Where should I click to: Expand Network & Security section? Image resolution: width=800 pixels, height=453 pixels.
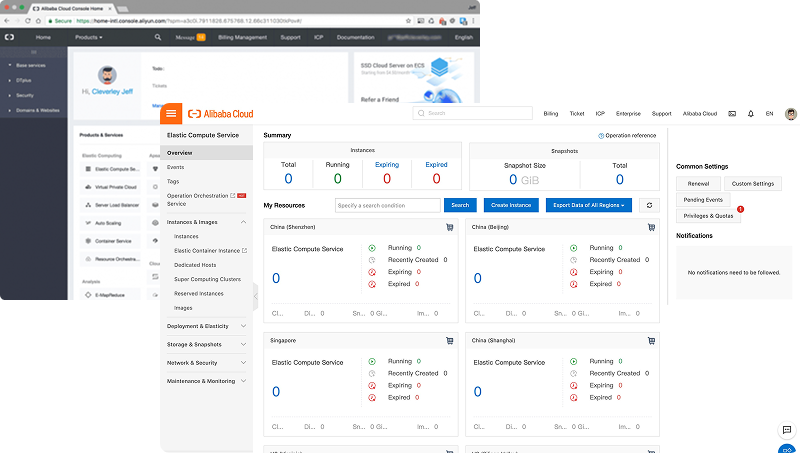(x=243, y=363)
